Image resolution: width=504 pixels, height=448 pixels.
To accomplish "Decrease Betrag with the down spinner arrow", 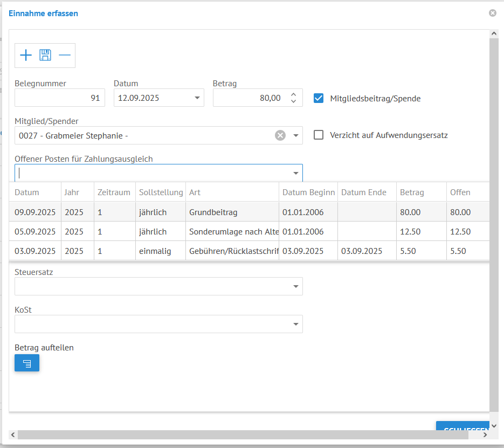I will (293, 101).
